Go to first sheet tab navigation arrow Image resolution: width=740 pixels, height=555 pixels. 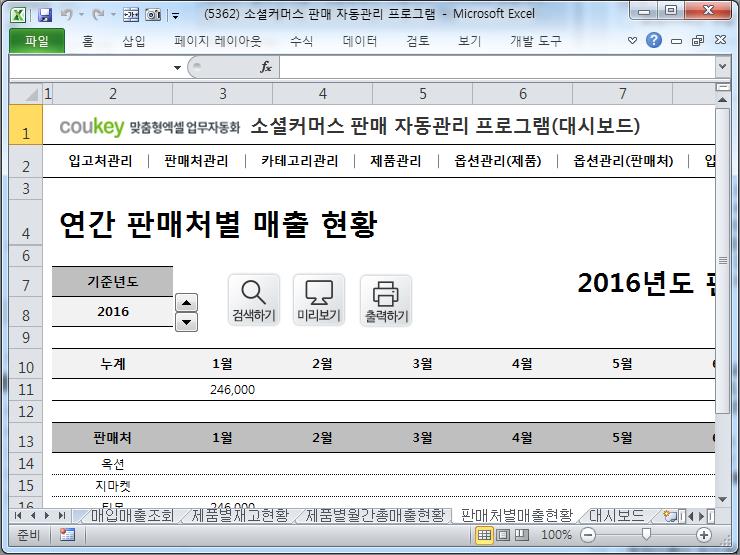click(x=18, y=516)
